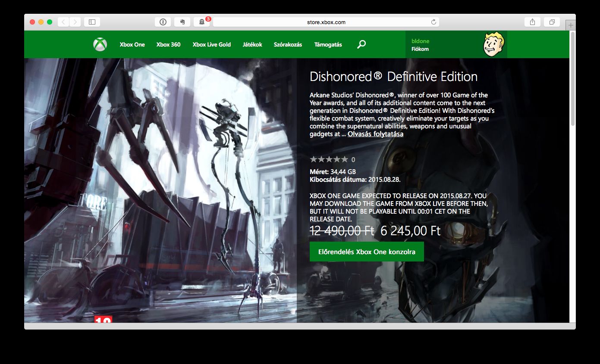Open the Támogatás menu

(328, 44)
